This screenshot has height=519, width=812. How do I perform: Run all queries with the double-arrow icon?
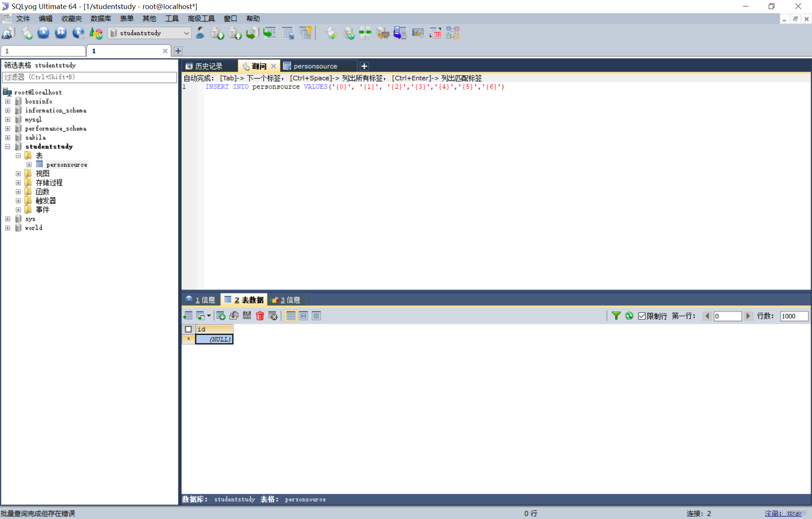click(x=61, y=33)
